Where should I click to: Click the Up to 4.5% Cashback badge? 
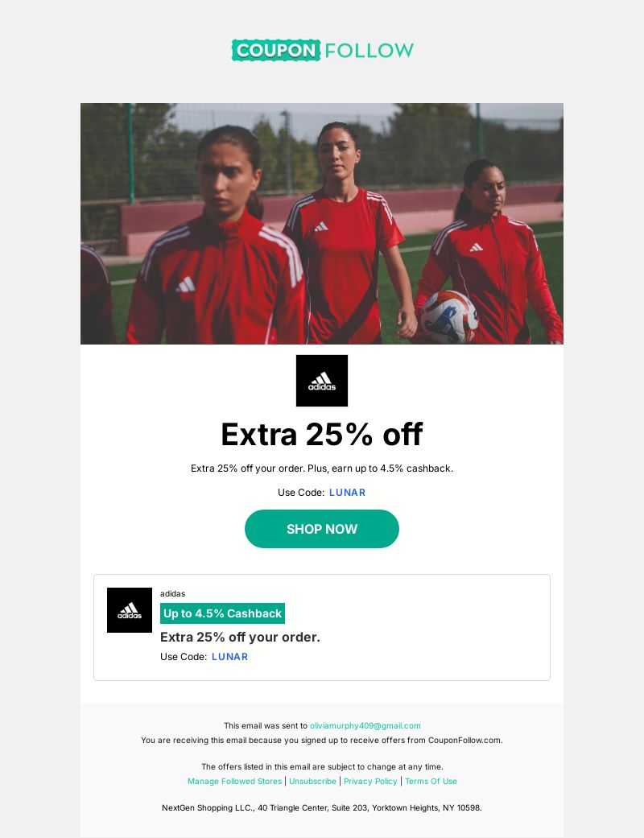[222, 613]
